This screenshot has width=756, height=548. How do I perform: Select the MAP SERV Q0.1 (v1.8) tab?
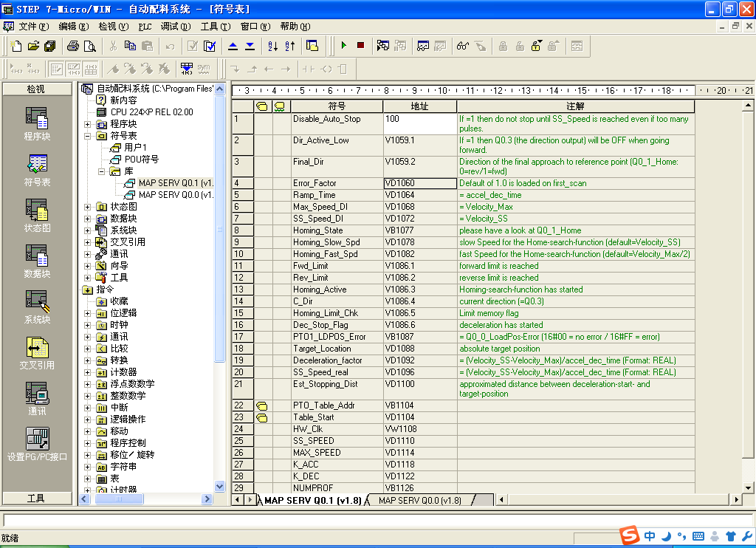point(312,500)
